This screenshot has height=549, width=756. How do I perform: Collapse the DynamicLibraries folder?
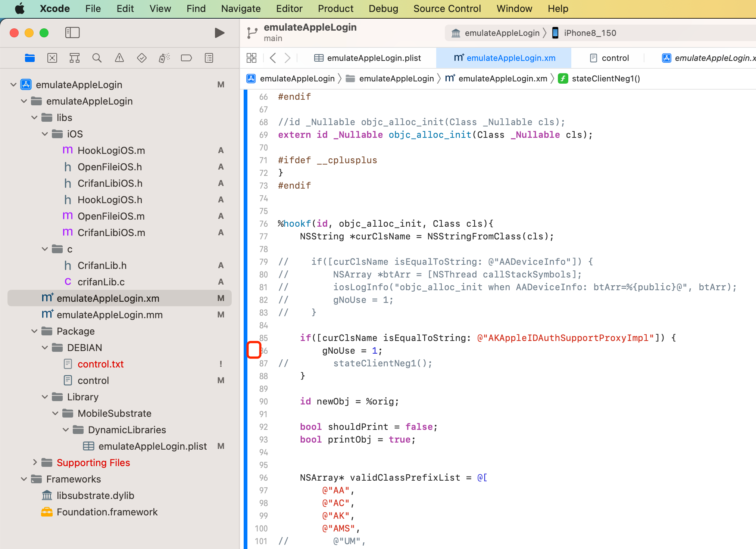66,430
